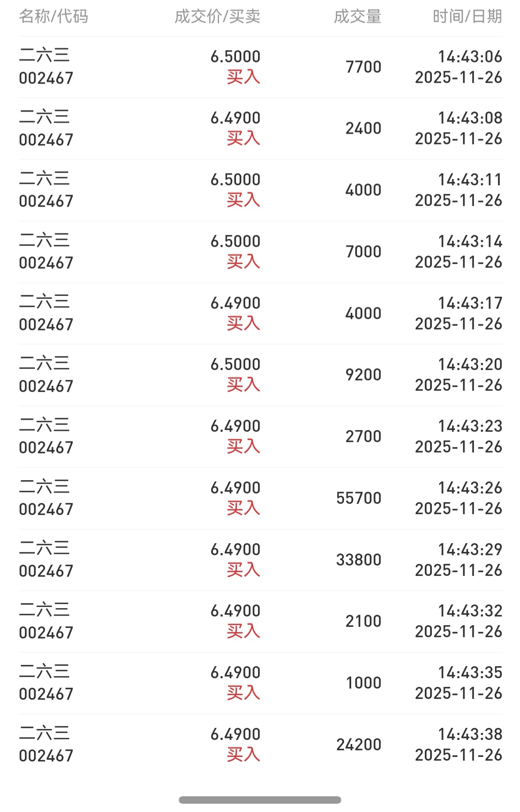Click the 14:43:26 timestamp
This screenshot has width=520, height=812.
coord(470,488)
